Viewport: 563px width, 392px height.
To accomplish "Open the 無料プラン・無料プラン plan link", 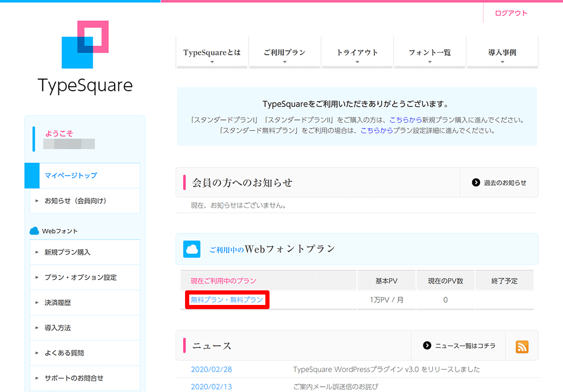I will pos(227,300).
